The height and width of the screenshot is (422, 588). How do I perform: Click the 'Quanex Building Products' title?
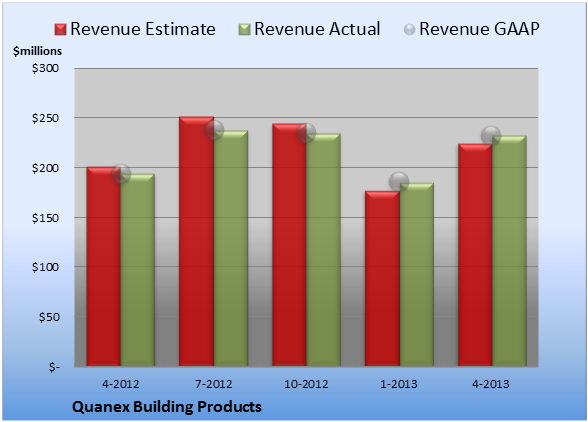[167, 407]
